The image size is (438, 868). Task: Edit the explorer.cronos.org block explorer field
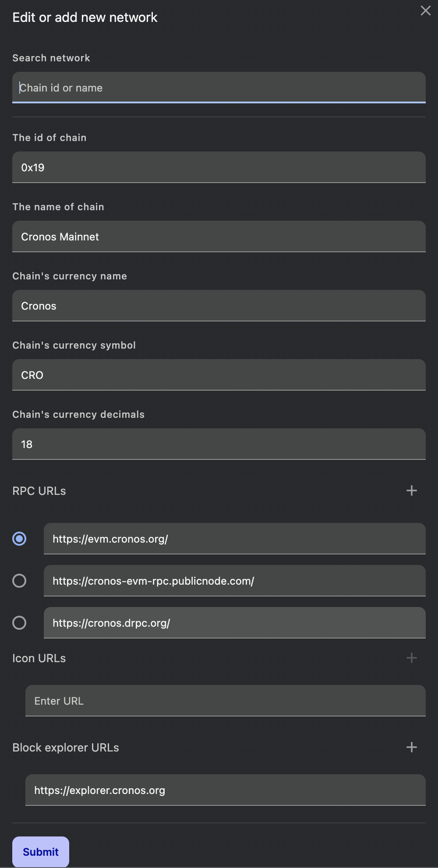pyautogui.click(x=226, y=790)
